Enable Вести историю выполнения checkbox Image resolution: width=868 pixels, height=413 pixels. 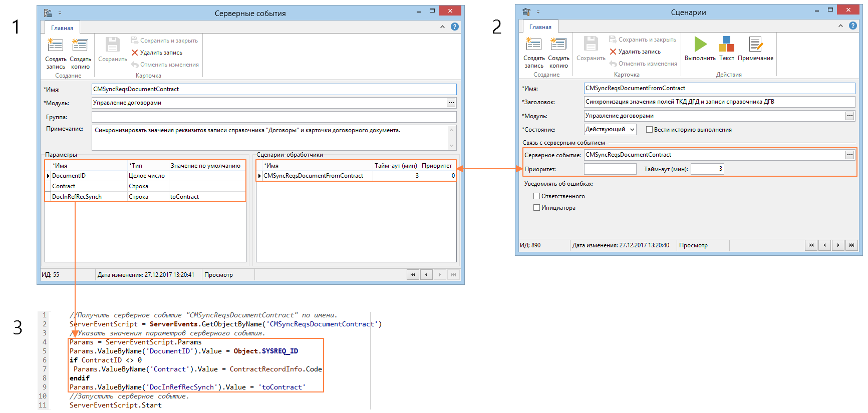click(x=649, y=130)
